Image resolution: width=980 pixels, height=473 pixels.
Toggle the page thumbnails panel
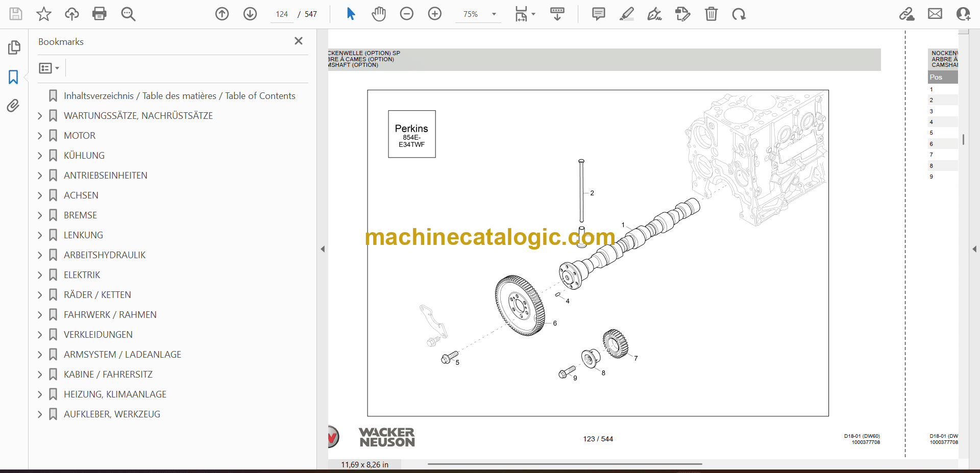[x=14, y=47]
